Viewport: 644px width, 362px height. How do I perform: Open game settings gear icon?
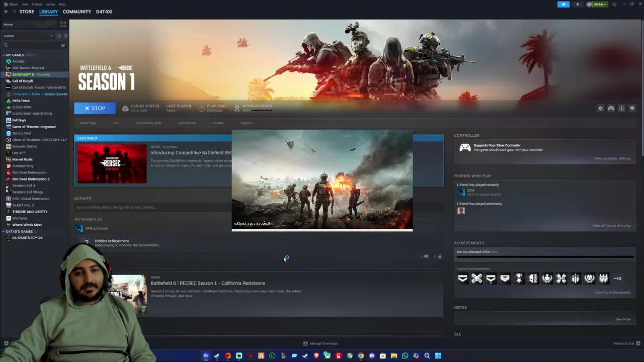[x=600, y=108]
